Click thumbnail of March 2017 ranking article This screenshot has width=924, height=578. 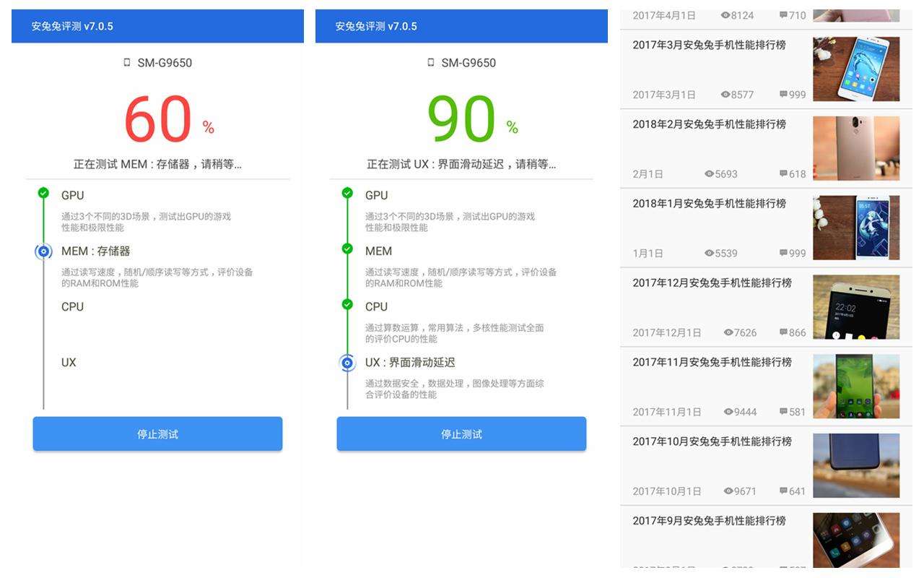point(856,69)
